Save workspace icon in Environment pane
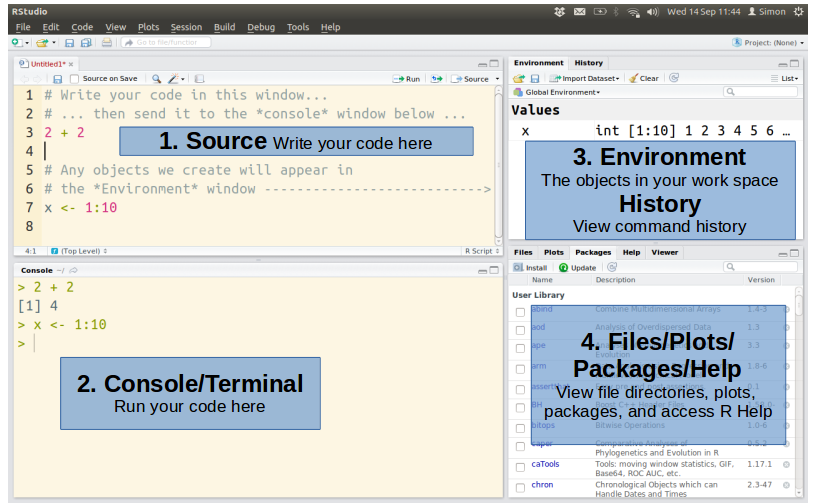This screenshot has width=816, height=504. (534, 78)
